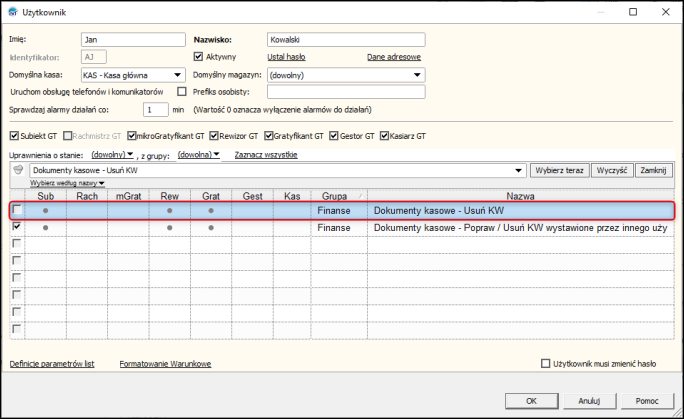Sort by the mGrat column header
Viewport: 684px width, 419px height.
click(x=128, y=196)
